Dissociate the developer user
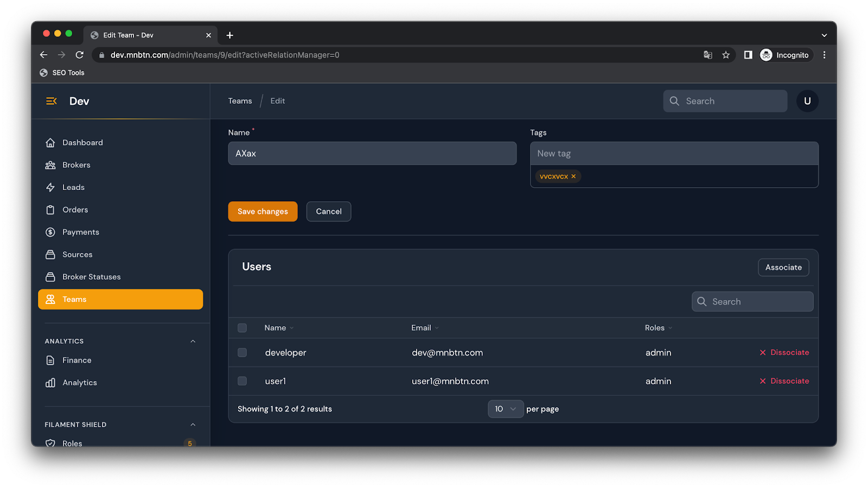Image resolution: width=868 pixels, height=488 pixels. pos(784,353)
